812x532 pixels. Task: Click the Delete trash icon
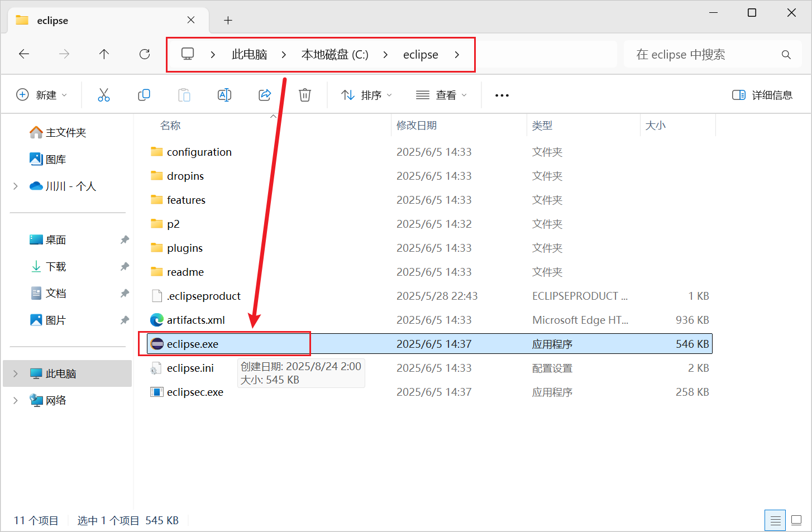point(305,95)
